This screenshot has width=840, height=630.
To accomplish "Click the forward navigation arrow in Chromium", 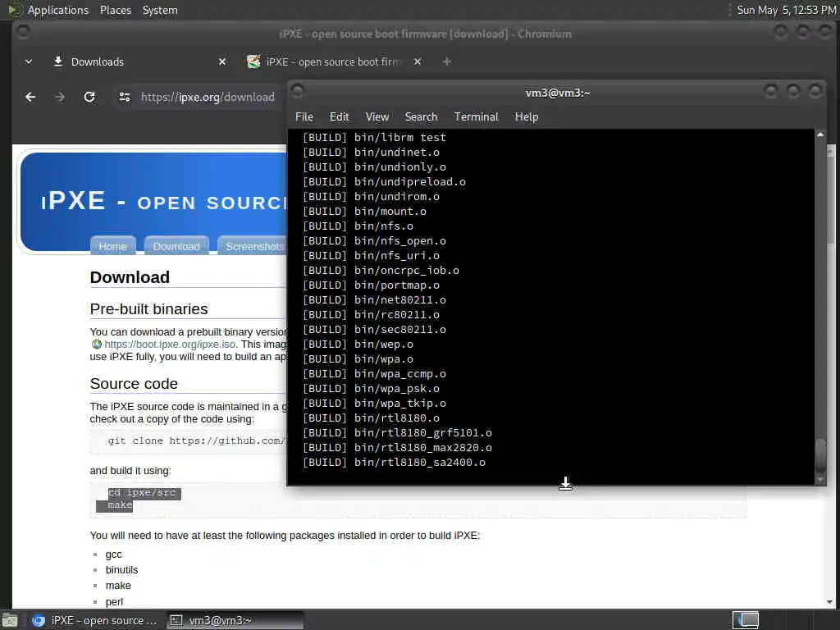I will [x=60, y=97].
